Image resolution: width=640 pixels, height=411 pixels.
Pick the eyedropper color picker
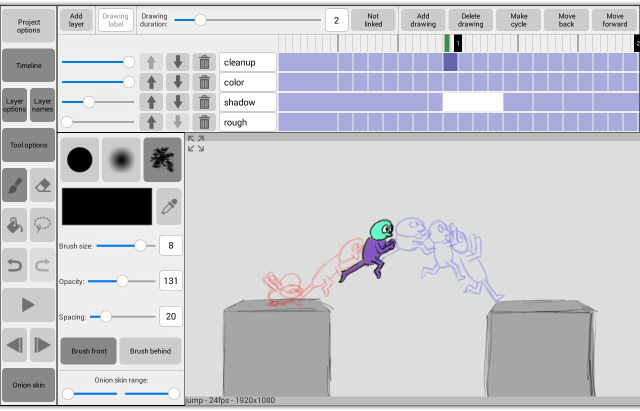[x=170, y=205]
